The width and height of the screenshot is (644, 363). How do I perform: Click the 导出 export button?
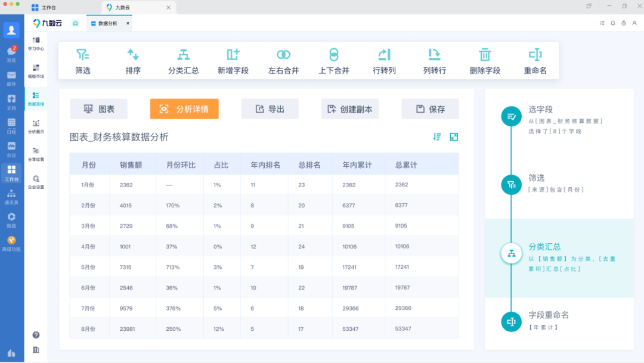tap(270, 109)
